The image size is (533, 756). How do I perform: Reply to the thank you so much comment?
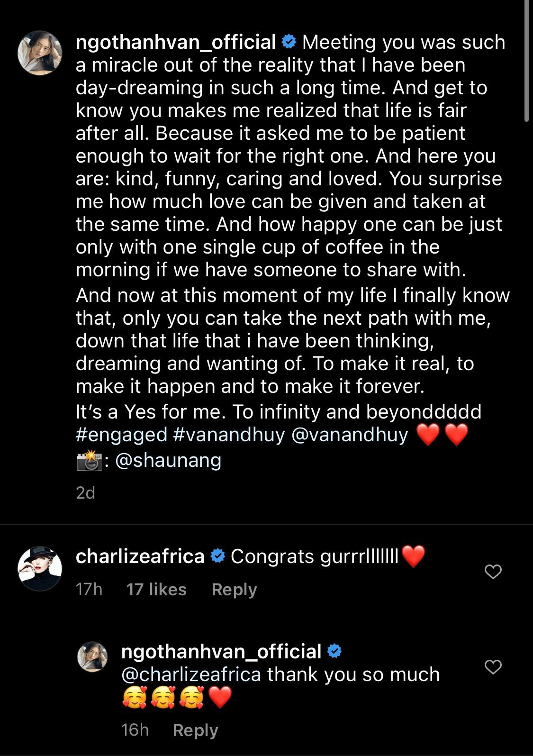coord(195,730)
